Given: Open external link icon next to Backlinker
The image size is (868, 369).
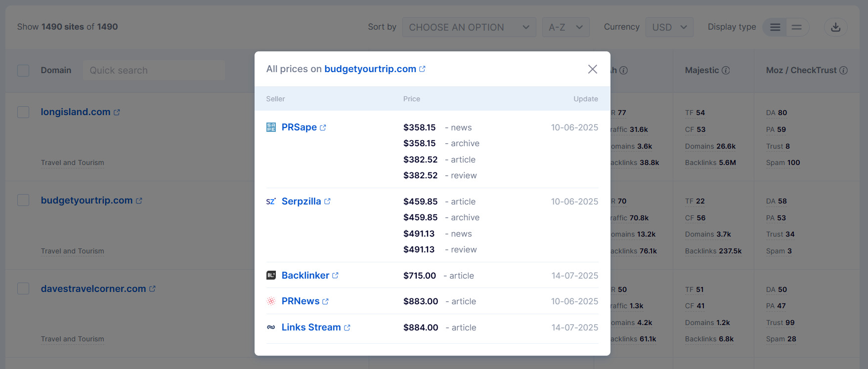Looking at the screenshot, I should pyautogui.click(x=335, y=276).
